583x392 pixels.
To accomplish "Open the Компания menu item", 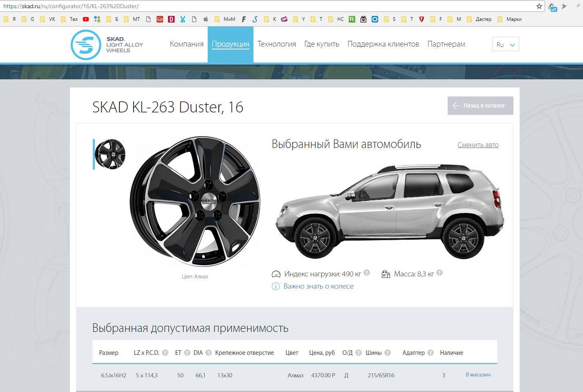I will tap(186, 44).
